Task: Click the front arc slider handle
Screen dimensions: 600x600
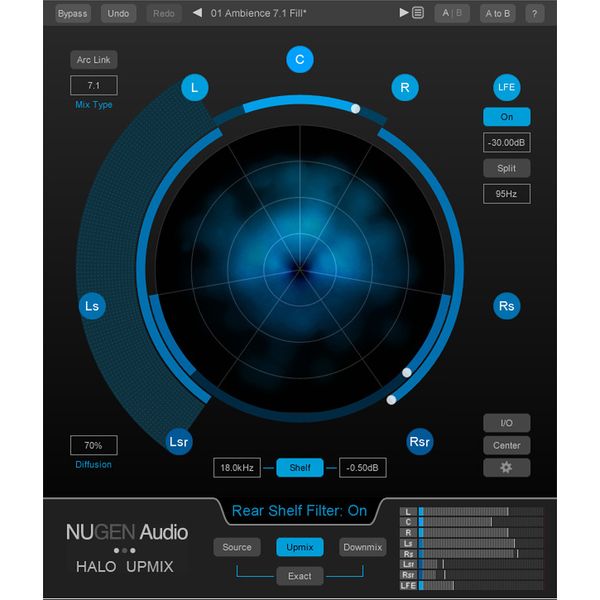Action: tap(355, 109)
